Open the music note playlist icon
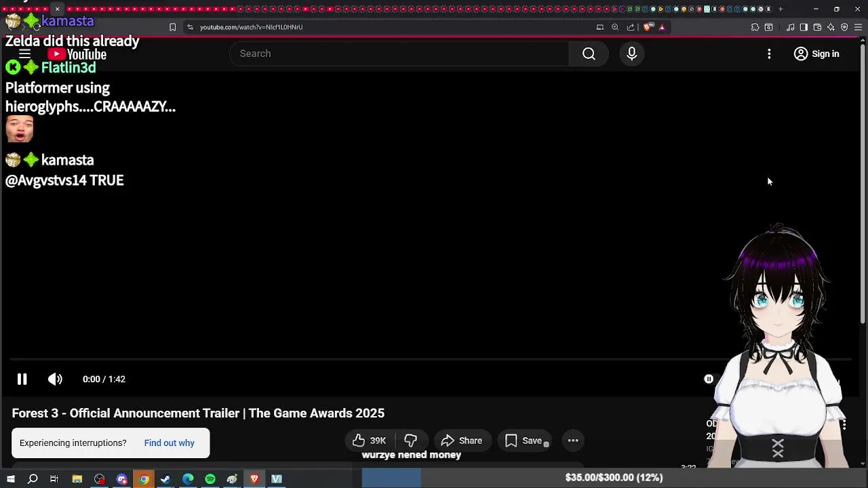Image resolution: width=868 pixels, height=488 pixels. click(x=790, y=27)
